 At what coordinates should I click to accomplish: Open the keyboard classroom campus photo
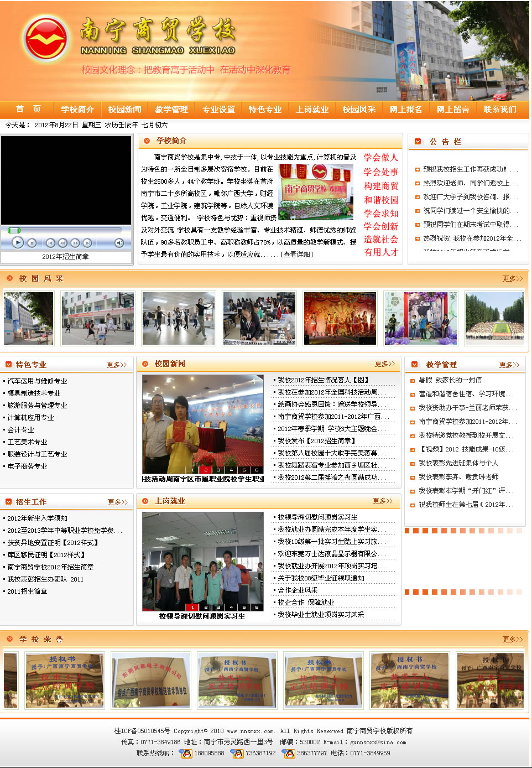coord(259,319)
